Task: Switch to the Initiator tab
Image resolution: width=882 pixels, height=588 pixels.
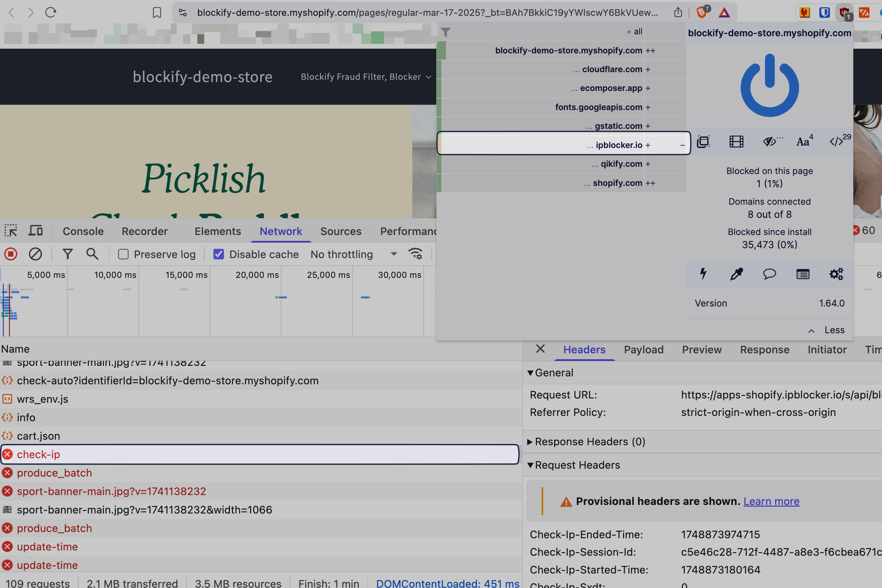Action: pos(827,349)
